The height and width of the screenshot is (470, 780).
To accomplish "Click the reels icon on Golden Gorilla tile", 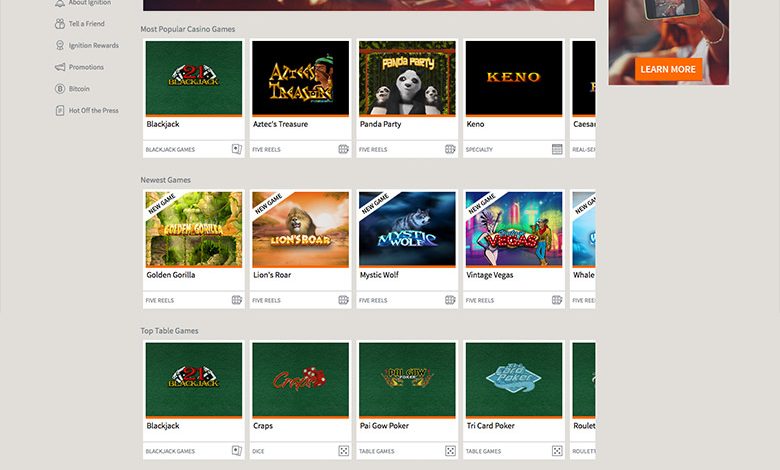I will (x=237, y=300).
